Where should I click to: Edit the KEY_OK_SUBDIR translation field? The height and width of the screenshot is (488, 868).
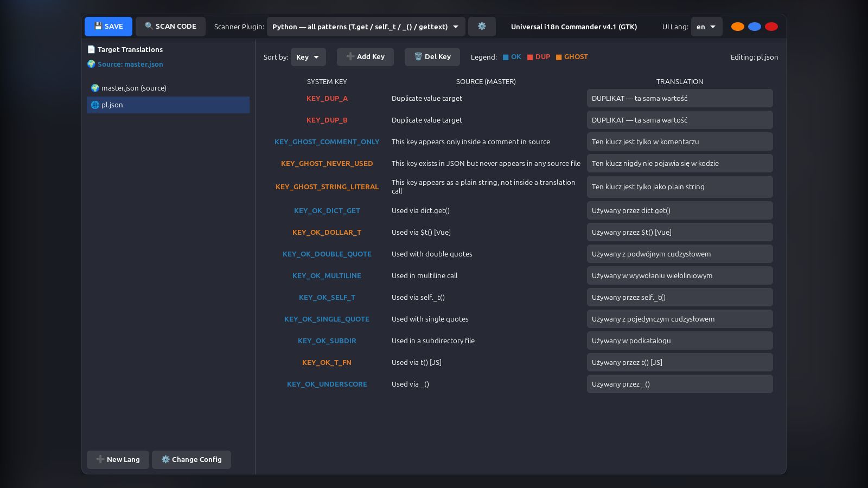[x=680, y=341]
